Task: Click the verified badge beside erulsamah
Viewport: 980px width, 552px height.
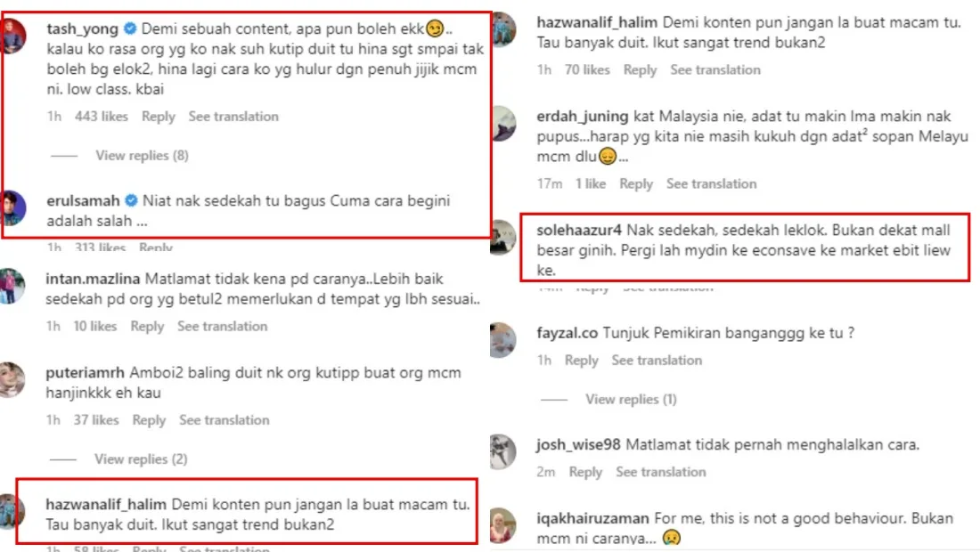Action: 131,200
